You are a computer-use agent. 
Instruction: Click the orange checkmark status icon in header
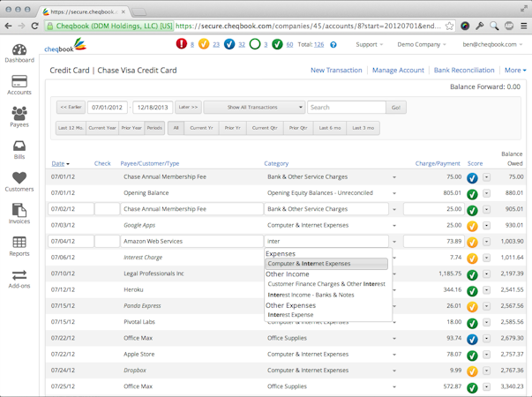(204, 44)
